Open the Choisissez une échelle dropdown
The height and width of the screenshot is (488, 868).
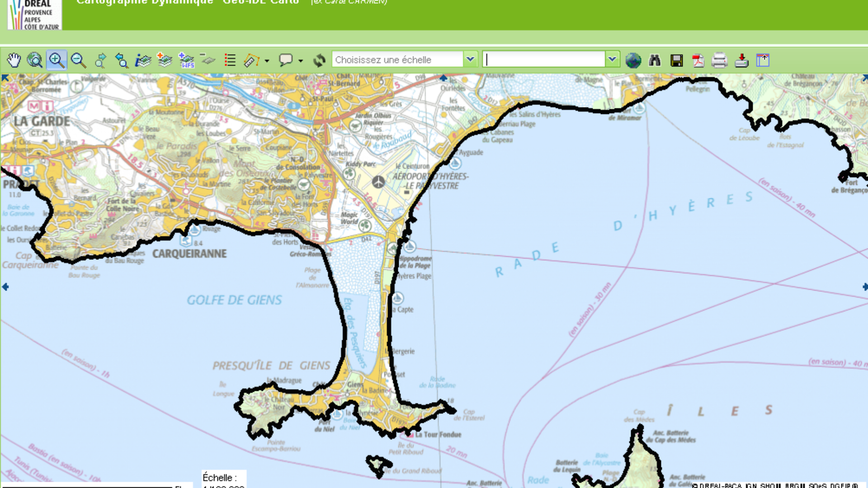coord(470,59)
